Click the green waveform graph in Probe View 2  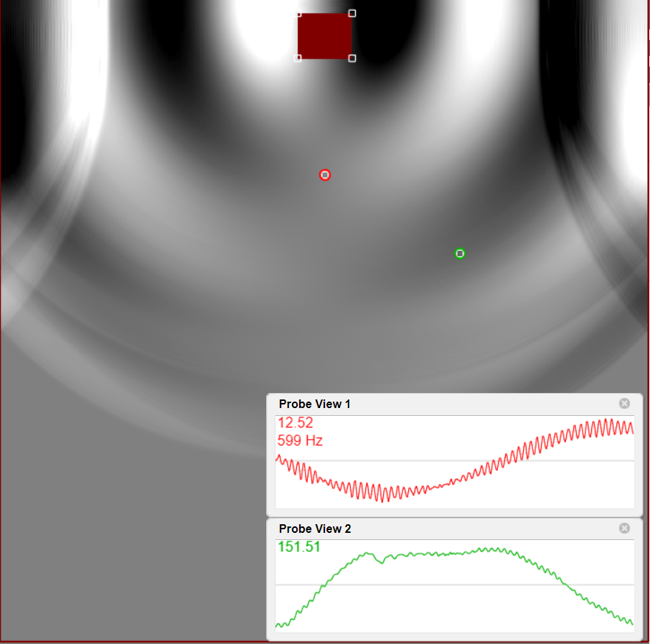click(455, 586)
